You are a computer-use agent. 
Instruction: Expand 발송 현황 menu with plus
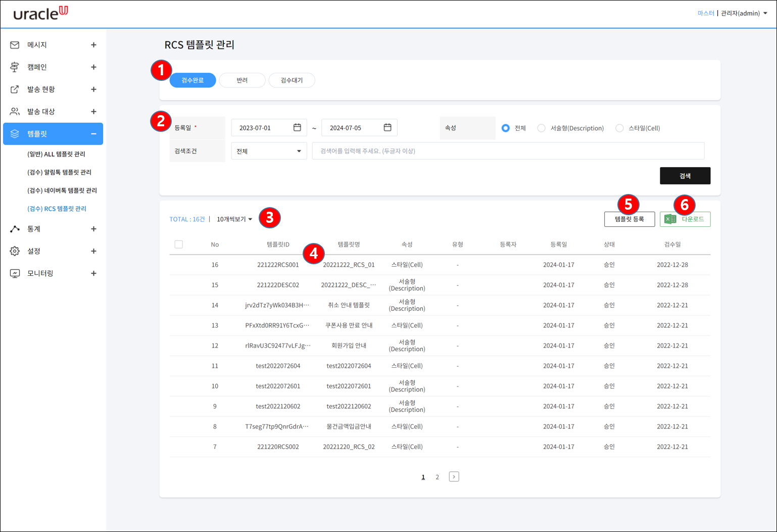tap(93, 89)
